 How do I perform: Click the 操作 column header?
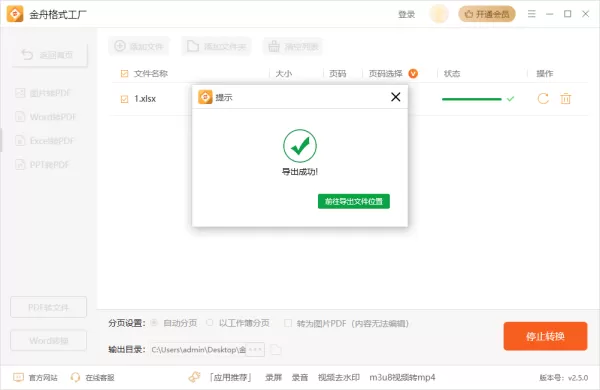545,73
